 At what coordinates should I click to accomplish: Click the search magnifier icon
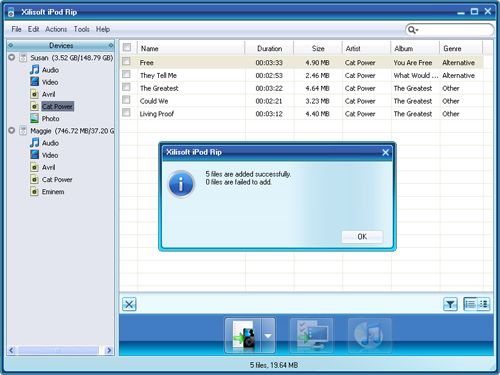412,30
